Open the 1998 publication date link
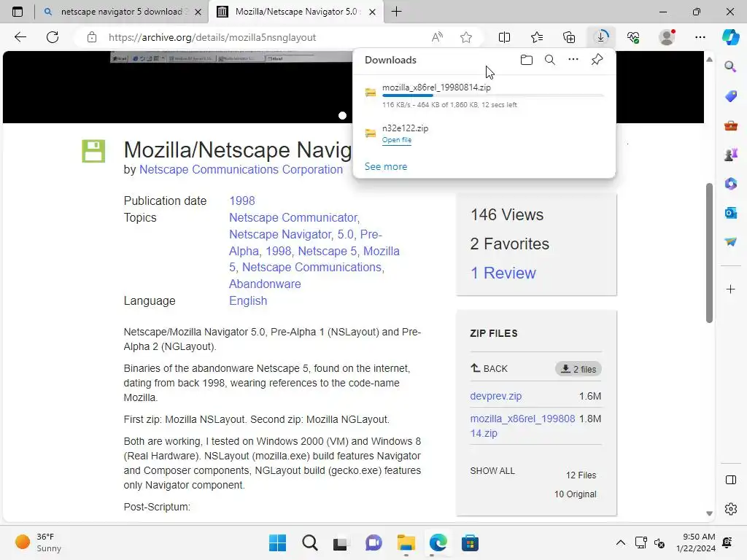Screen dimensions: 747x560 click(x=242, y=201)
